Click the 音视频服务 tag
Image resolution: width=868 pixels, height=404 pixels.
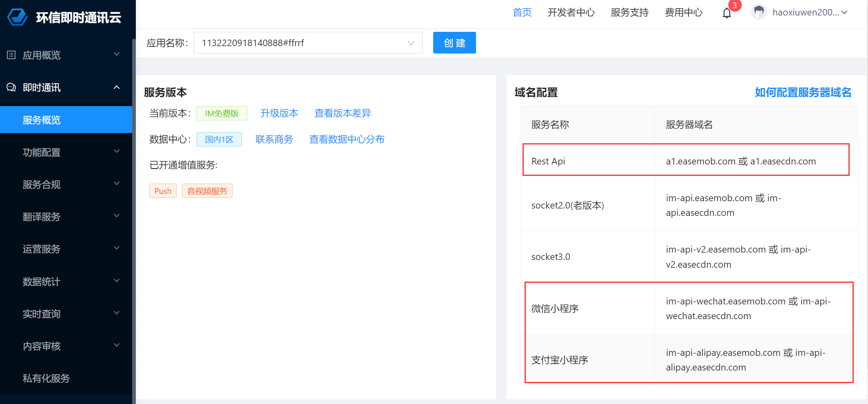coord(207,191)
